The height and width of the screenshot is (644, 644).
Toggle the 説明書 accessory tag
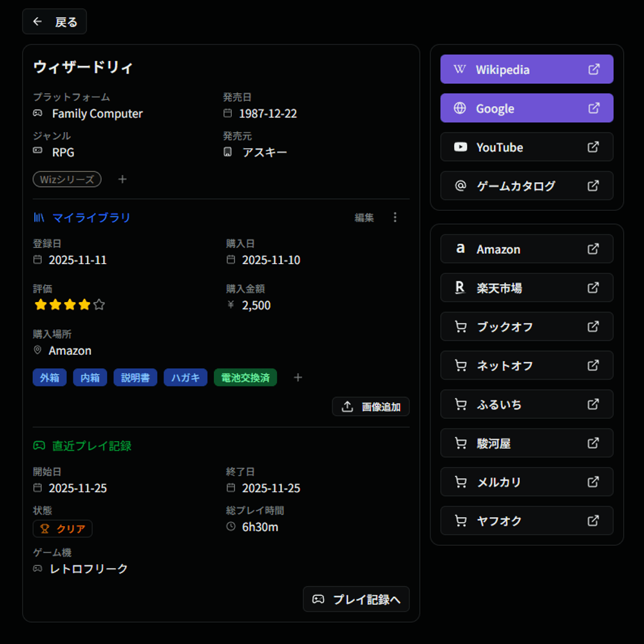(135, 377)
